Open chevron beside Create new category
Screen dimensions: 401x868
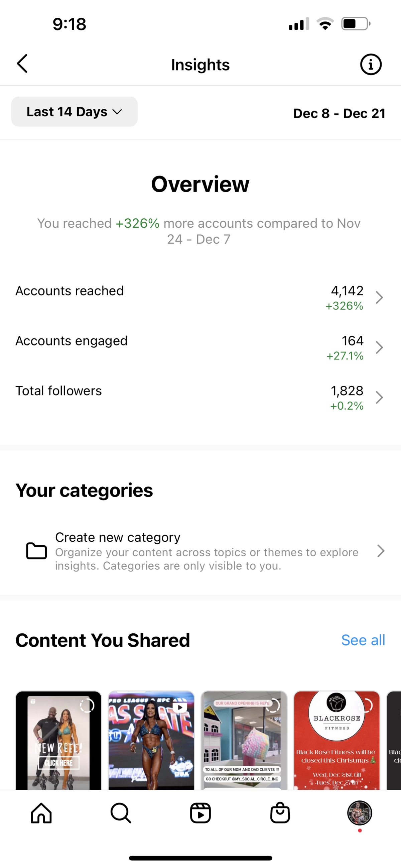pyautogui.click(x=381, y=551)
